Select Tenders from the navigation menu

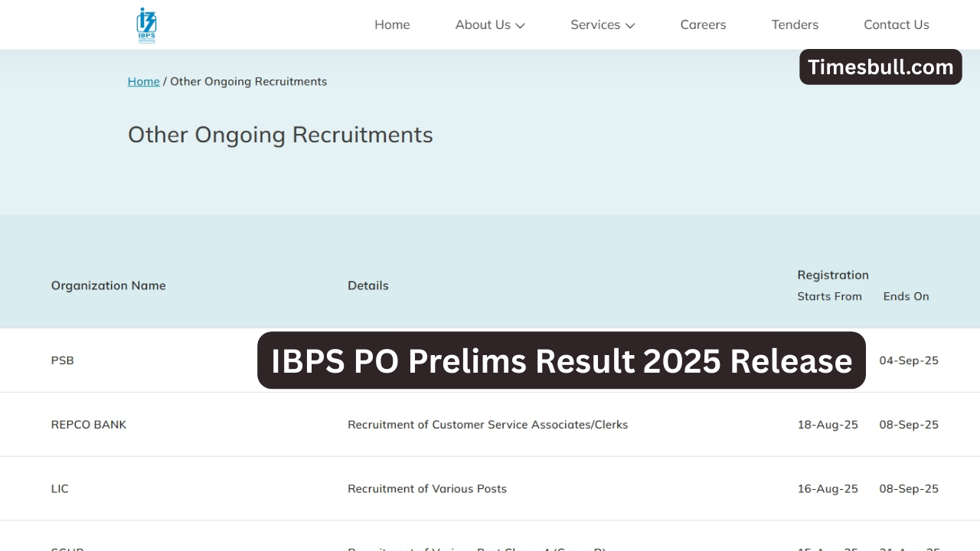coord(795,24)
